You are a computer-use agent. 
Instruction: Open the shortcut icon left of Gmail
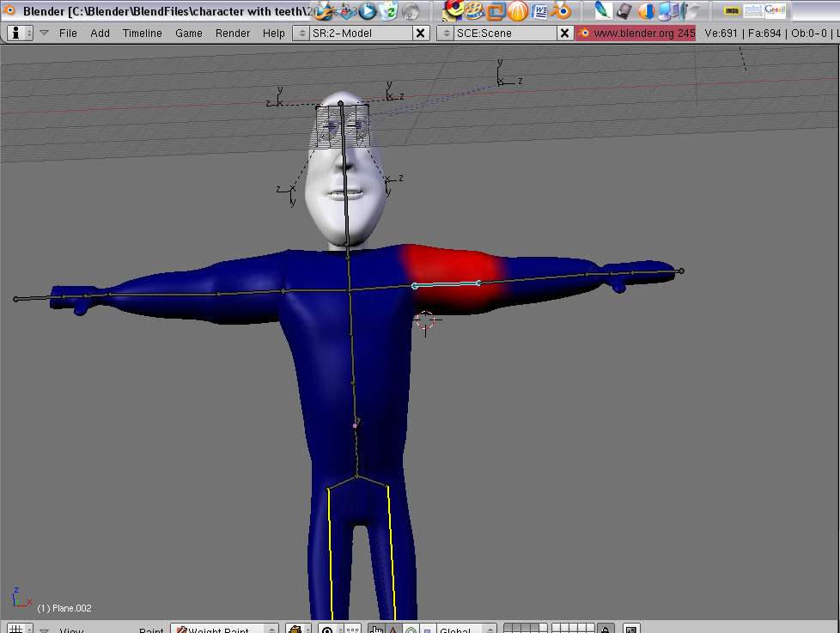tap(753, 10)
